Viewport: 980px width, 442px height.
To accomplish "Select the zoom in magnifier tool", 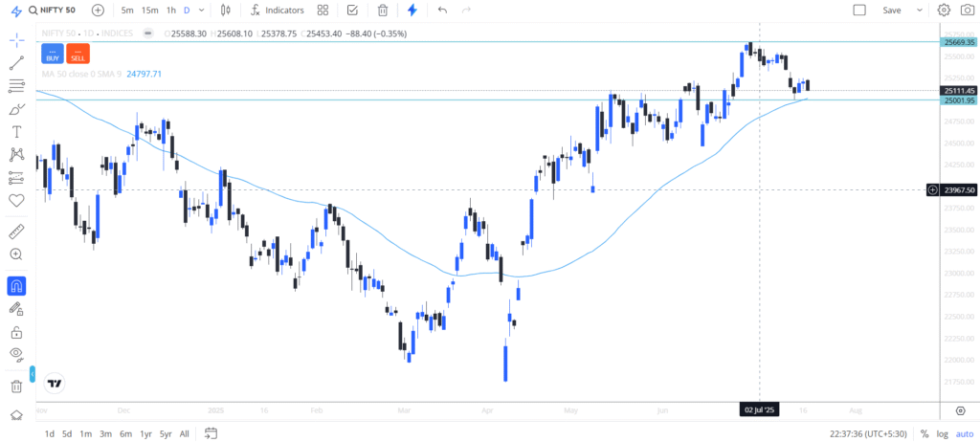I will (16, 254).
